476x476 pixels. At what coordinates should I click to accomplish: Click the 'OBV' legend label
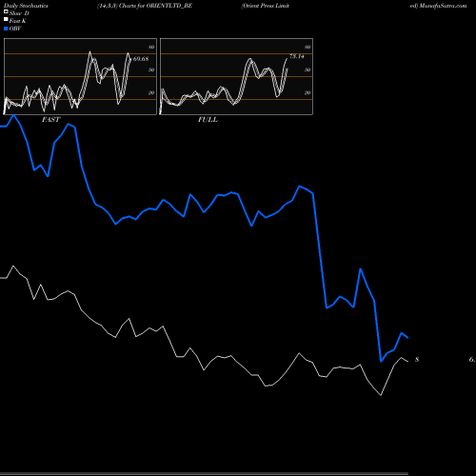(15, 29)
